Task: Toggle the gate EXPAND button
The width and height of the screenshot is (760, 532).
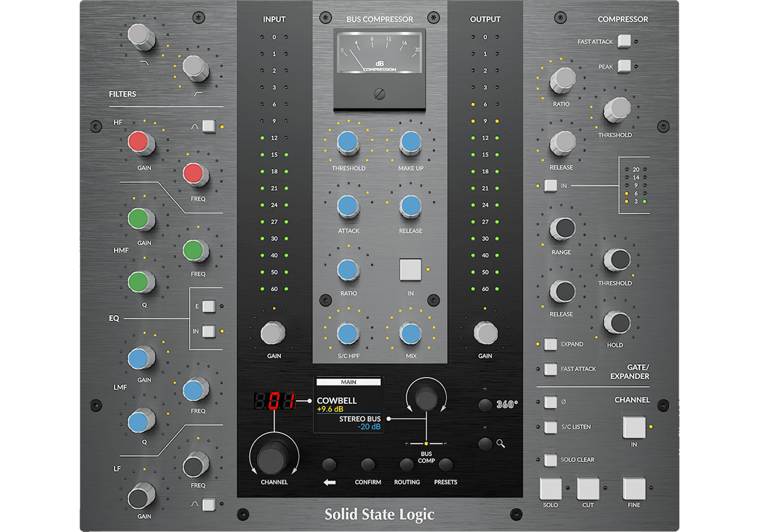Action: click(550, 344)
